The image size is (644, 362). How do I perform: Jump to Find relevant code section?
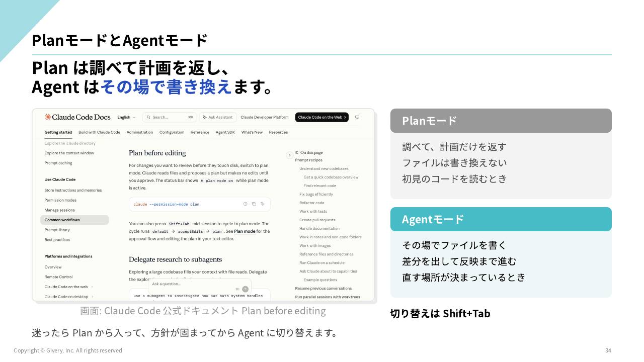(x=320, y=186)
